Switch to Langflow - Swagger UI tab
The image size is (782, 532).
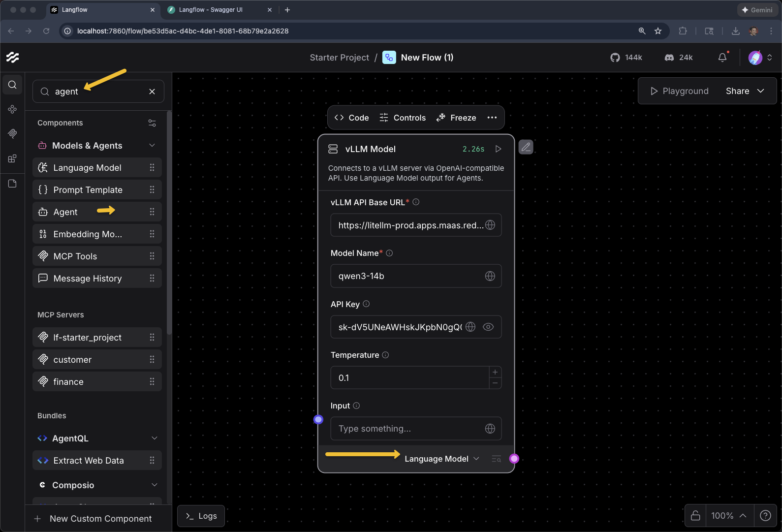[x=211, y=10]
